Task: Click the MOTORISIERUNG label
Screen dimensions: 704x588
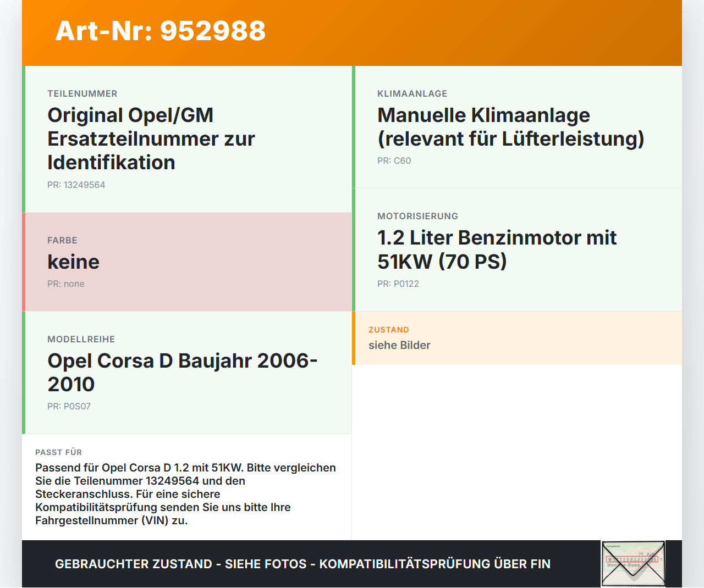Action: pyautogui.click(x=418, y=216)
